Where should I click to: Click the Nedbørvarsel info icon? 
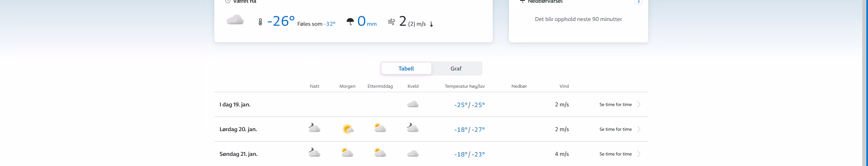(x=638, y=2)
